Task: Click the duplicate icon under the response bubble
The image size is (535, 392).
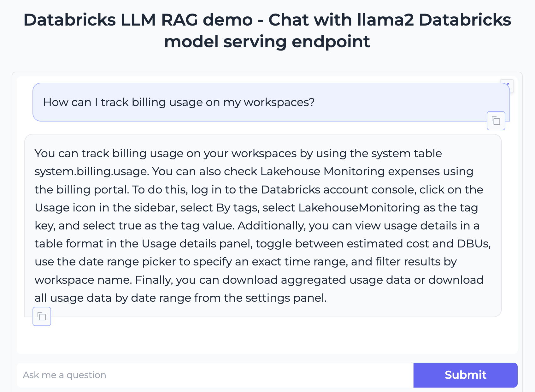Action: 42,316
